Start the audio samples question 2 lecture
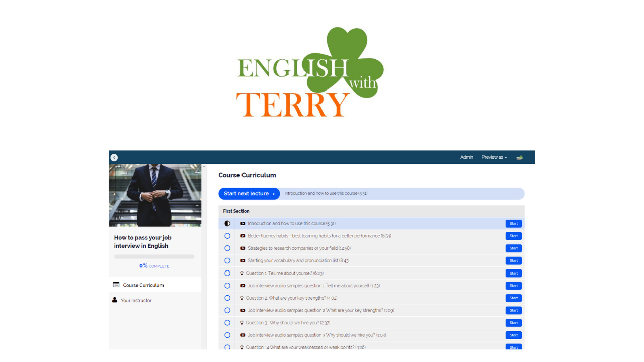 click(514, 310)
